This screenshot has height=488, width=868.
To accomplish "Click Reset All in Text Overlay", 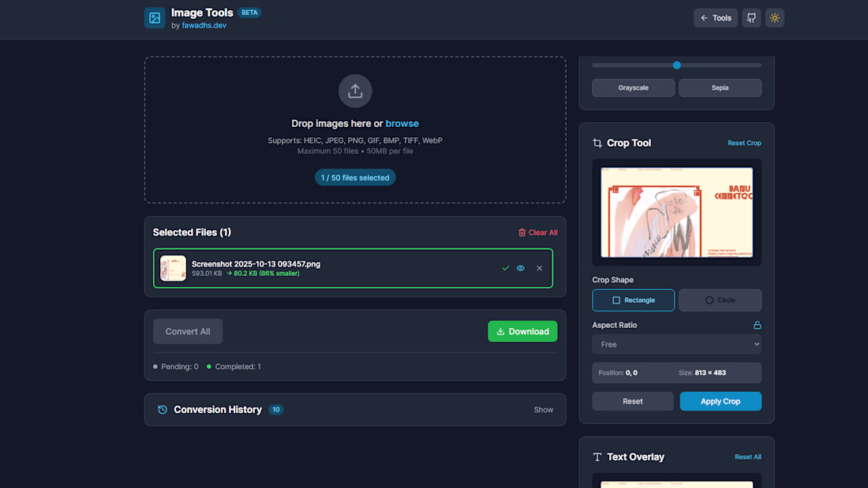I will pyautogui.click(x=747, y=457).
